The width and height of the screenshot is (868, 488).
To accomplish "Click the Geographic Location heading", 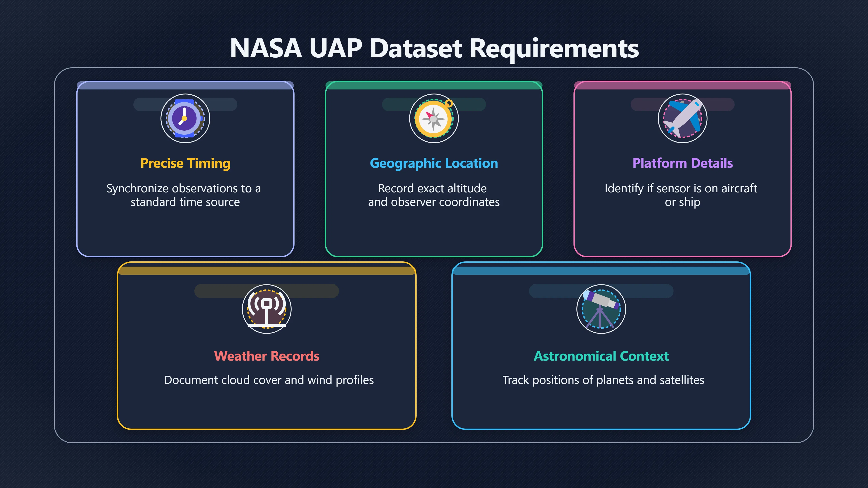I will tap(434, 163).
